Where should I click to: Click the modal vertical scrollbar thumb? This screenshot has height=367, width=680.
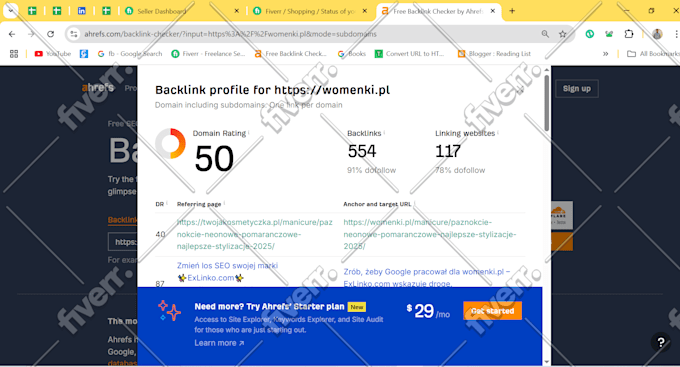coord(547,102)
